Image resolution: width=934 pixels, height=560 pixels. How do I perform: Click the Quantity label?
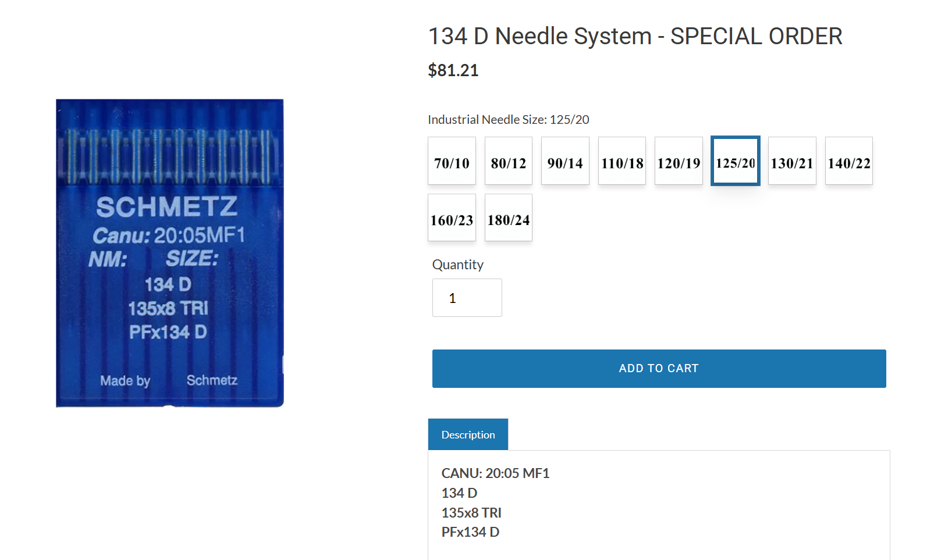point(457,265)
